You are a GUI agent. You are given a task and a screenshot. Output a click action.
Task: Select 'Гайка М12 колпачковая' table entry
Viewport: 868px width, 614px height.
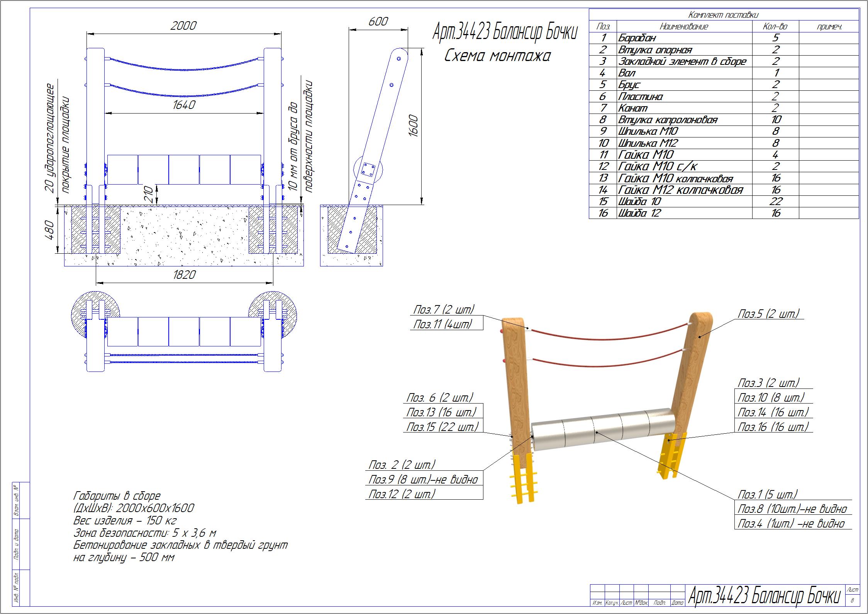coord(680,190)
